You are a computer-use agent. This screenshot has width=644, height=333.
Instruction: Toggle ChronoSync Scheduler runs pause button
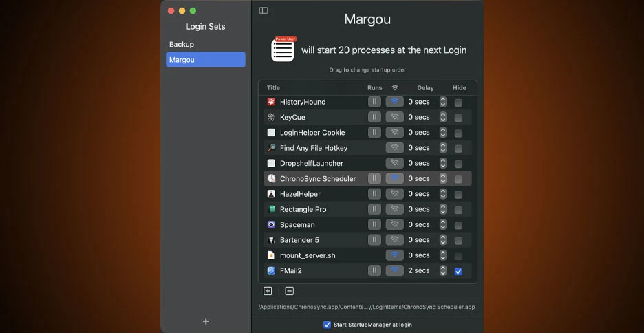click(374, 179)
